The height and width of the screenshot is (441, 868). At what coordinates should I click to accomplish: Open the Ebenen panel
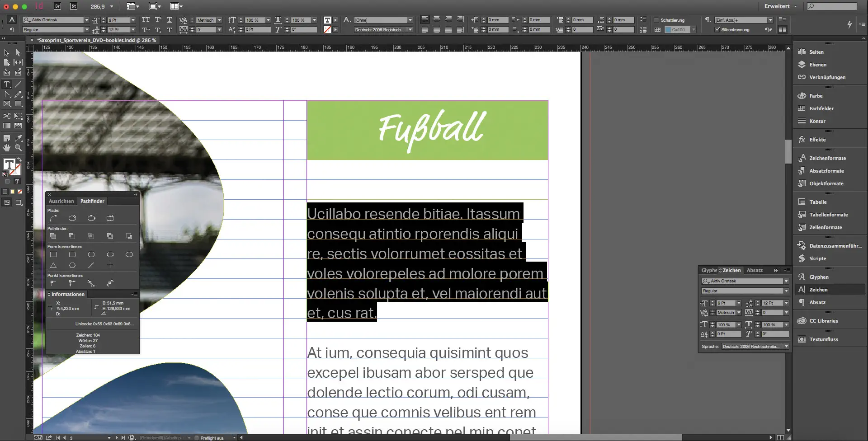pos(818,65)
